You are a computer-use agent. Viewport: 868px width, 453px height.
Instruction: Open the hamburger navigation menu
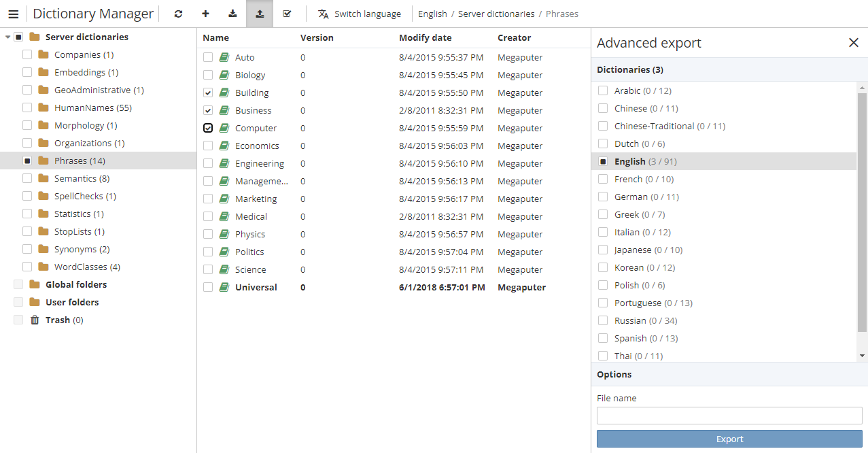[13, 14]
